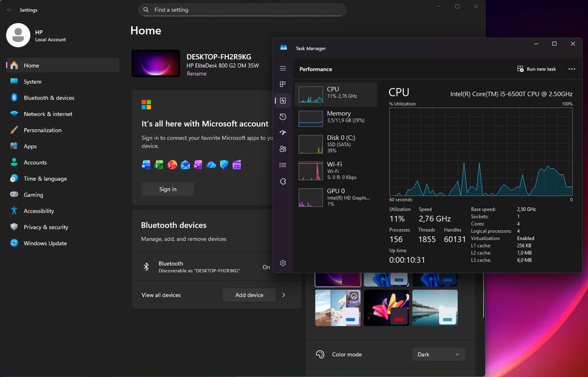The width and height of the screenshot is (588, 377).
Task: Open Task Manager settings gear icon
Action: 283,263
